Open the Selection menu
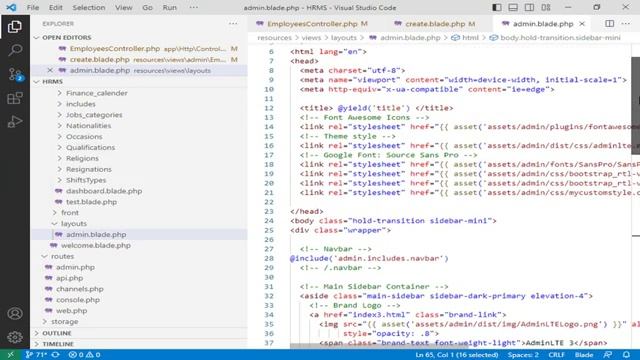The width and height of the screenshot is (640, 360). tap(89, 7)
